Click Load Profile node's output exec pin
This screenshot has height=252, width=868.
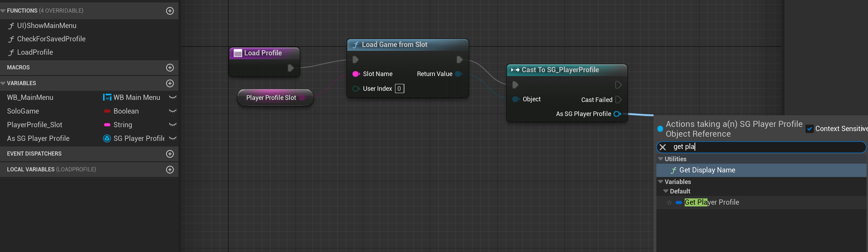291,68
